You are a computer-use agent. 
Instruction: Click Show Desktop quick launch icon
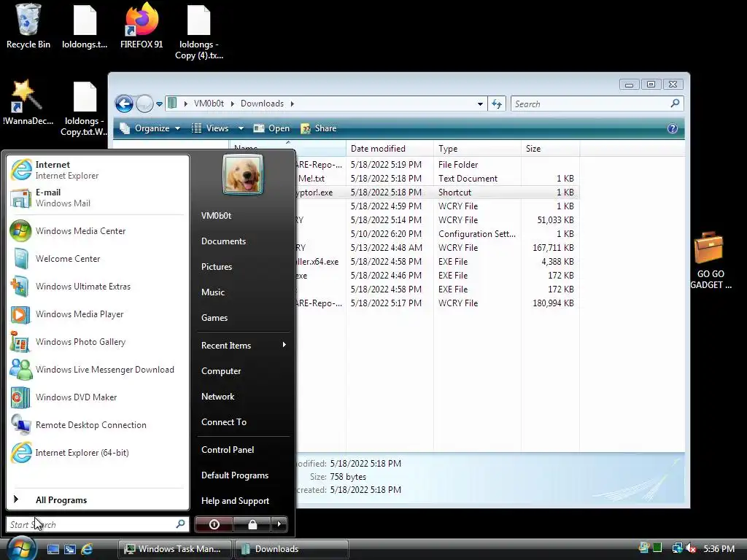point(53,549)
